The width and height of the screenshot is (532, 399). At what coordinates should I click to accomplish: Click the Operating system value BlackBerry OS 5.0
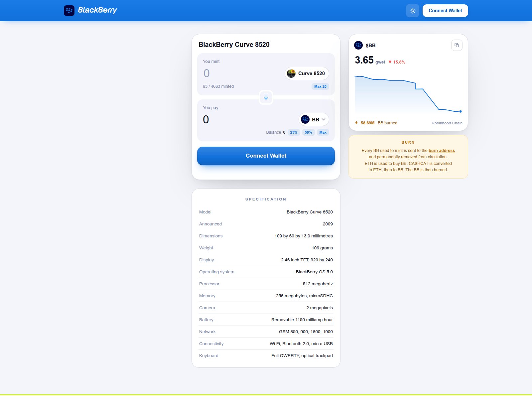(314, 272)
